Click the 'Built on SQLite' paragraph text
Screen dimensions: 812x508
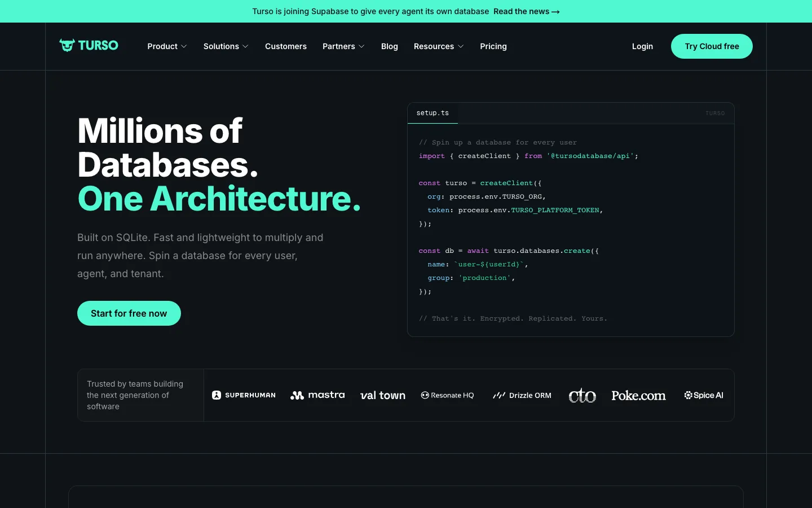pyautogui.click(x=200, y=256)
